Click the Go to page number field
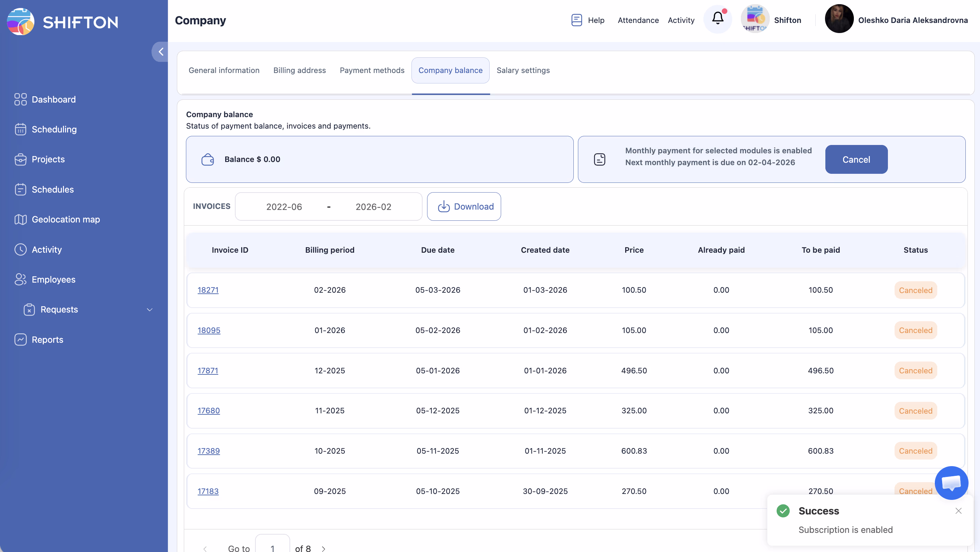Screen dimensions: 980x552 [272, 547]
